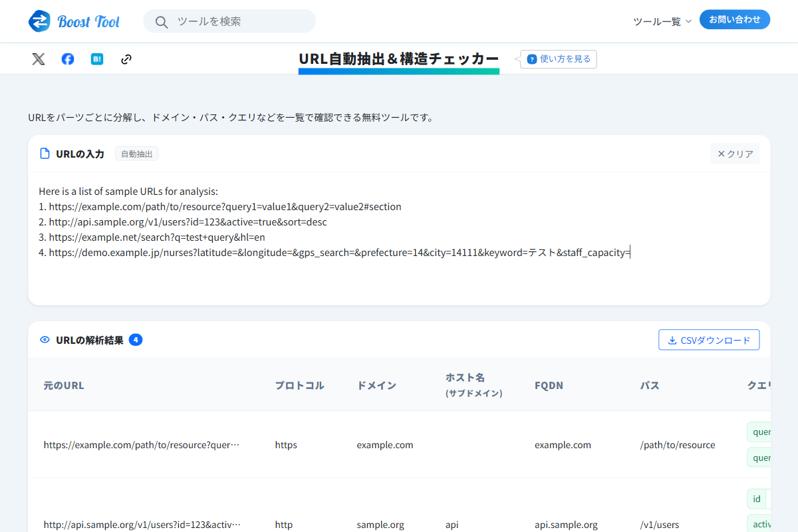Screen dimensions: 798x532
Task: Click inside the URL input textarea
Action: (399, 238)
